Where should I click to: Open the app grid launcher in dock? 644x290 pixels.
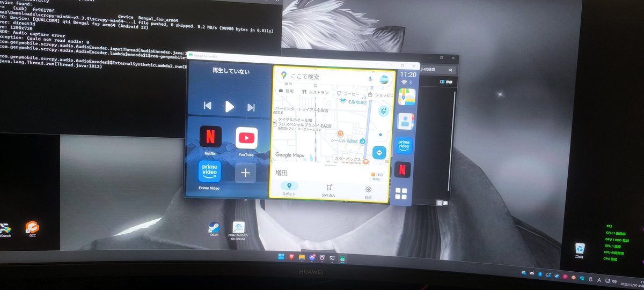coord(401,194)
